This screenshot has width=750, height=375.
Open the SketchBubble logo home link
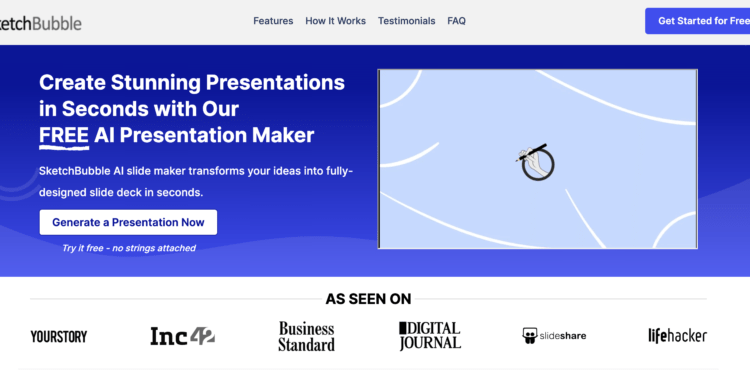[40, 23]
